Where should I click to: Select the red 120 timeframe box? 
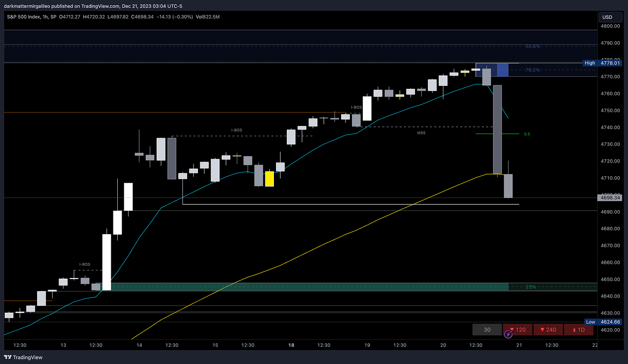(518, 329)
